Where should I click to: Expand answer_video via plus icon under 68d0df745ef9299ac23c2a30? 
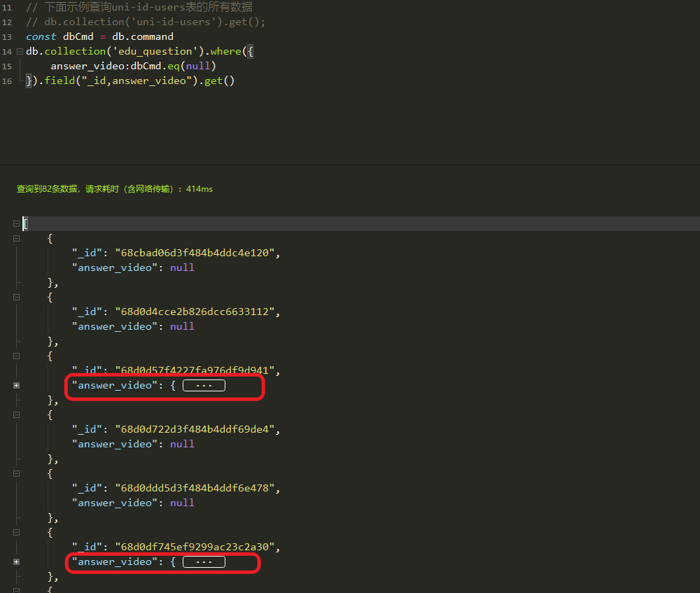click(x=16, y=562)
